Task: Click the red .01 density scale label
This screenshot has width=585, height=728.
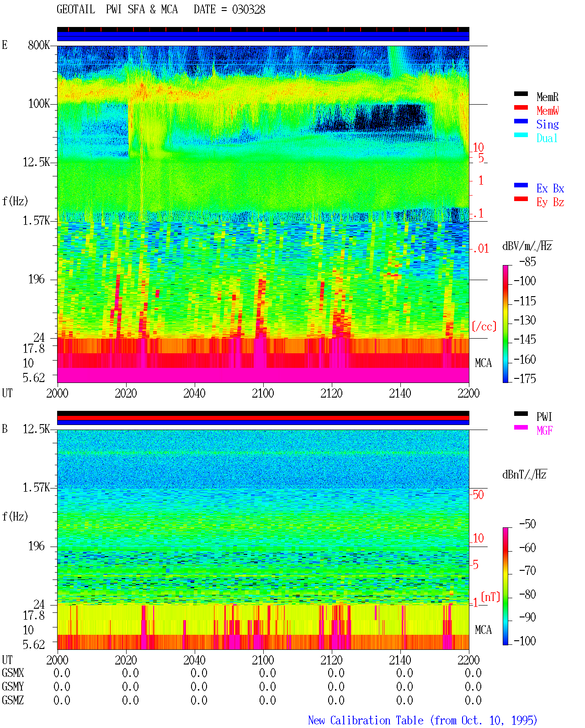Action: (481, 249)
